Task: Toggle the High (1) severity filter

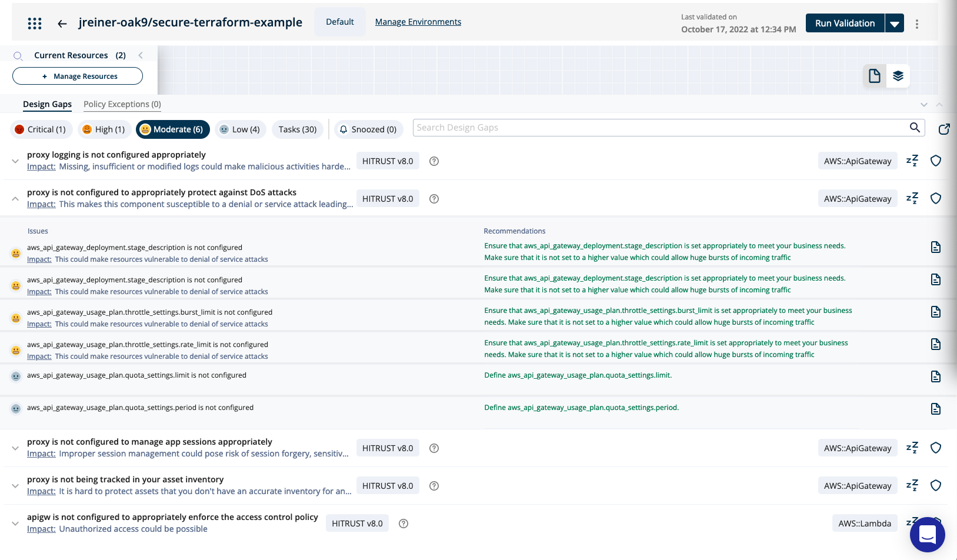Action: [x=105, y=129]
